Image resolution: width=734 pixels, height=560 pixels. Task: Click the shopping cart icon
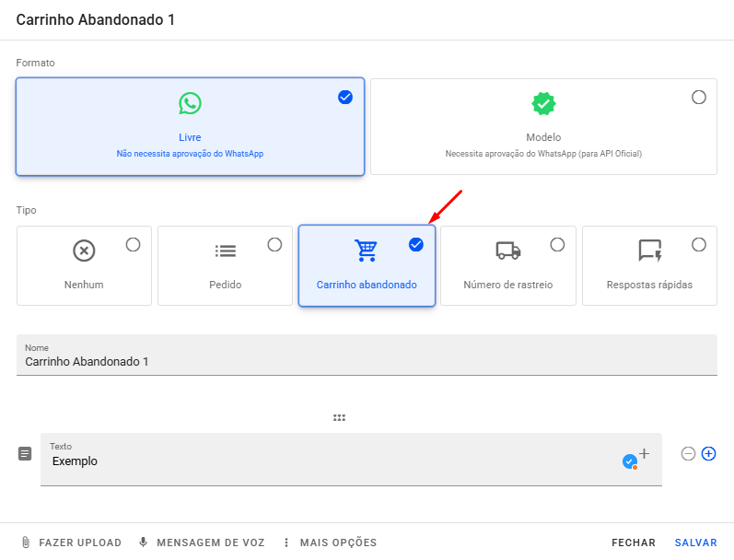click(366, 251)
